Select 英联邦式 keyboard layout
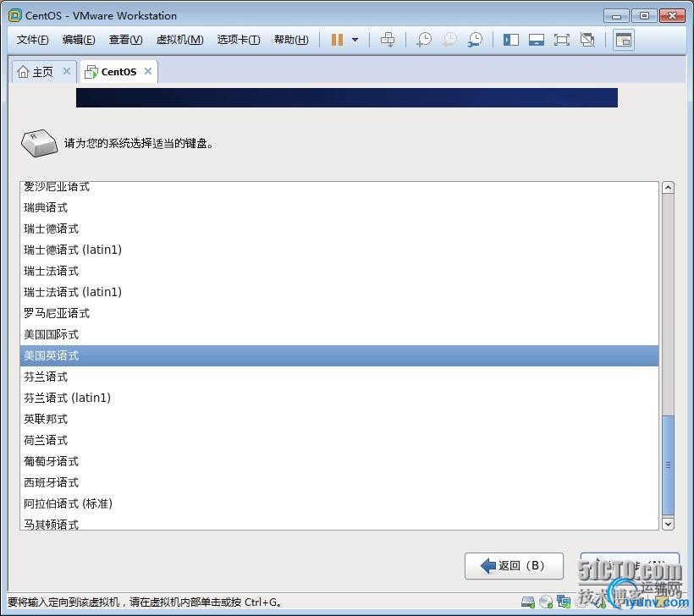 339,419
